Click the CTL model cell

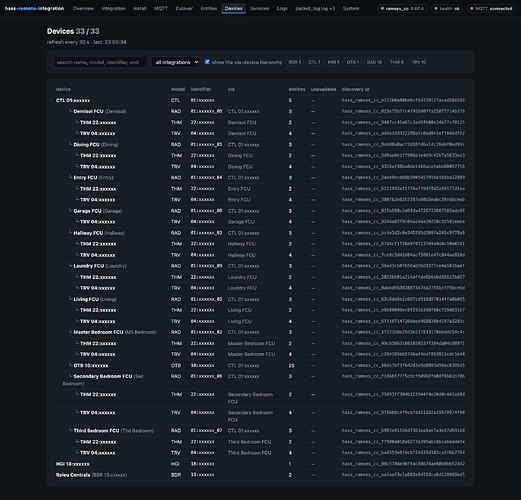click(175, 100)
